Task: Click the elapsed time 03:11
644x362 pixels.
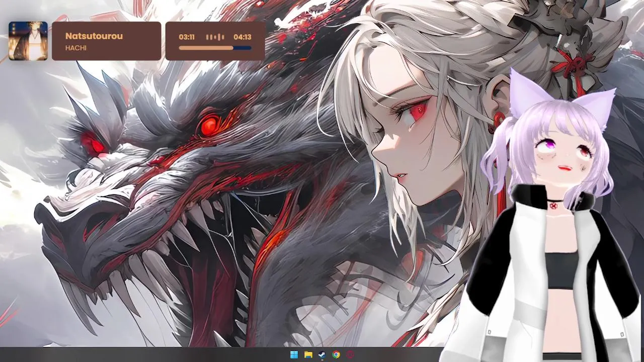Action: [187, 37]
